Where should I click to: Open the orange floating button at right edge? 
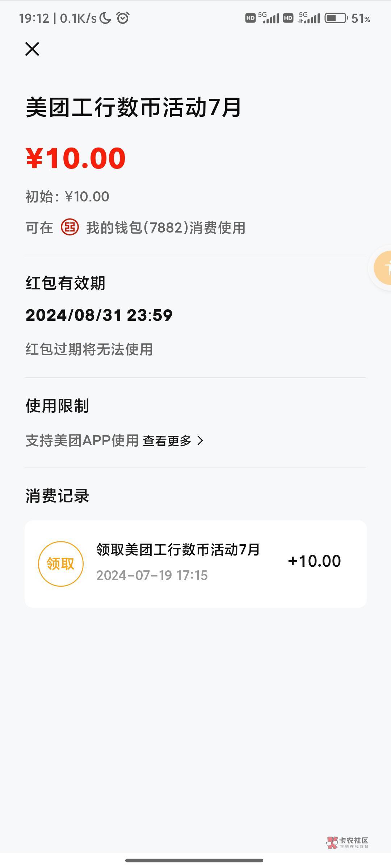pyautogui.click(x=383, y=268)
